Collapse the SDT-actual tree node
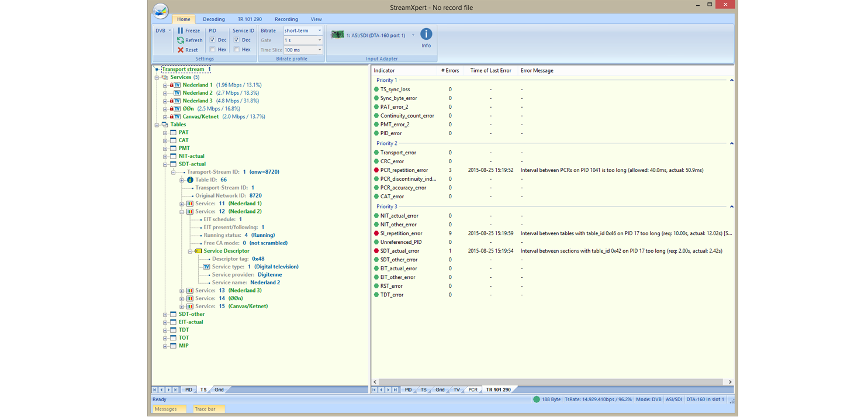 (x=165, y=164)
